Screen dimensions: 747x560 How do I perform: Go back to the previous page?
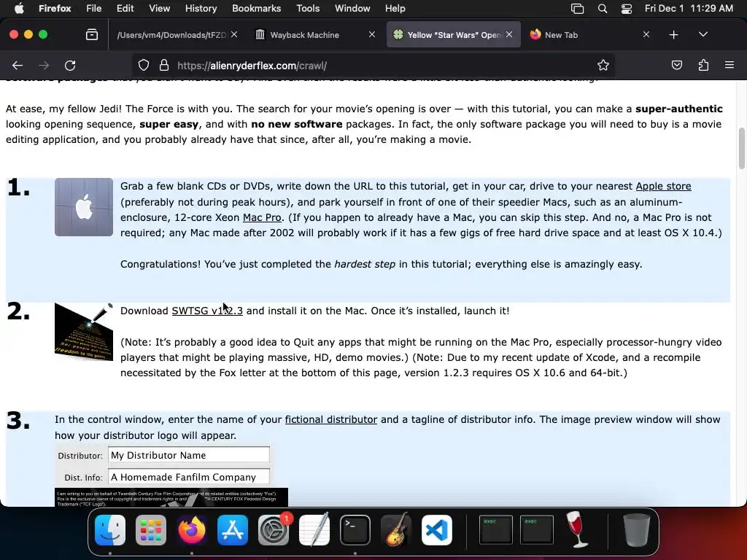(x=18, y=66)
